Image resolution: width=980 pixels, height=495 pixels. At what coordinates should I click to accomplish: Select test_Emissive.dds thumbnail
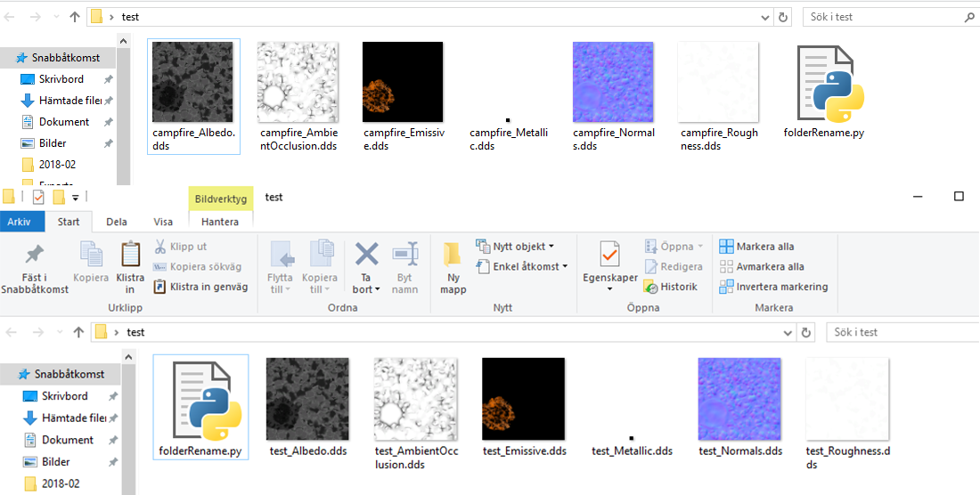[523, 399]
